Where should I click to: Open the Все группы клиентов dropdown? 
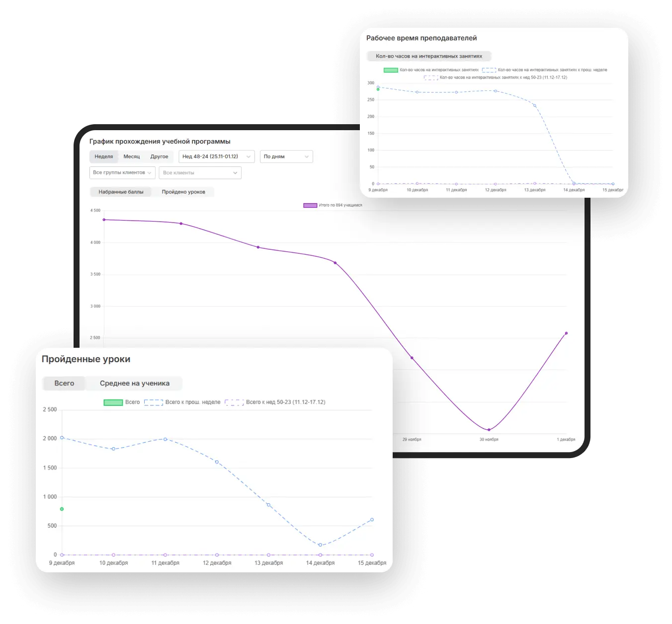[122, 173]
